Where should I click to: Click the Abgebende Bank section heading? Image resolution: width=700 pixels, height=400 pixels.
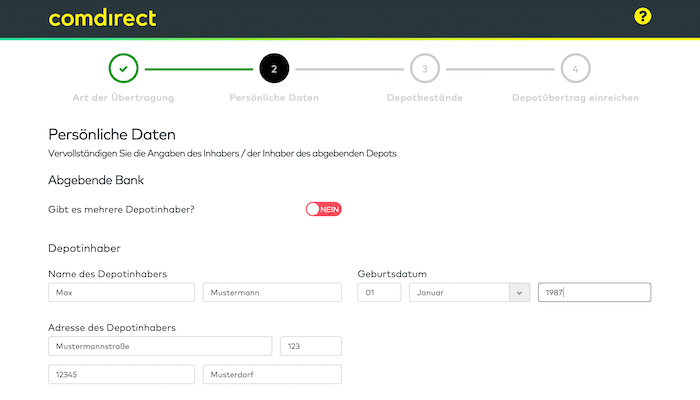click(96, 180)
